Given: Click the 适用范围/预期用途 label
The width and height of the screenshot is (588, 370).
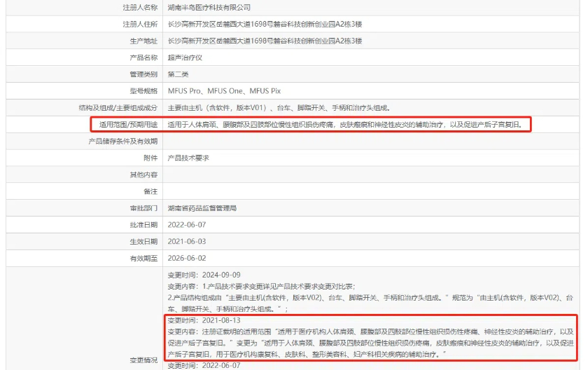Looking at the screenshot, I should (x=128, y=125).
